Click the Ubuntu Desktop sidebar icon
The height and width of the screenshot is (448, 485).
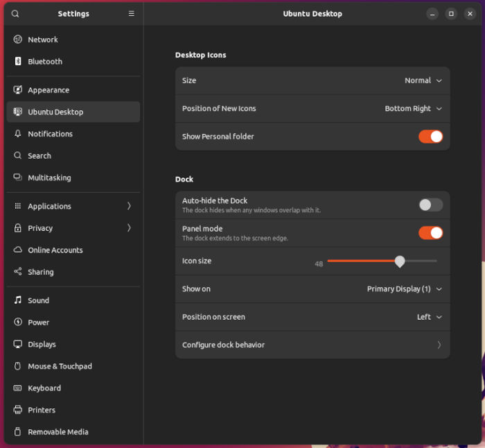(x=17, y=112)
